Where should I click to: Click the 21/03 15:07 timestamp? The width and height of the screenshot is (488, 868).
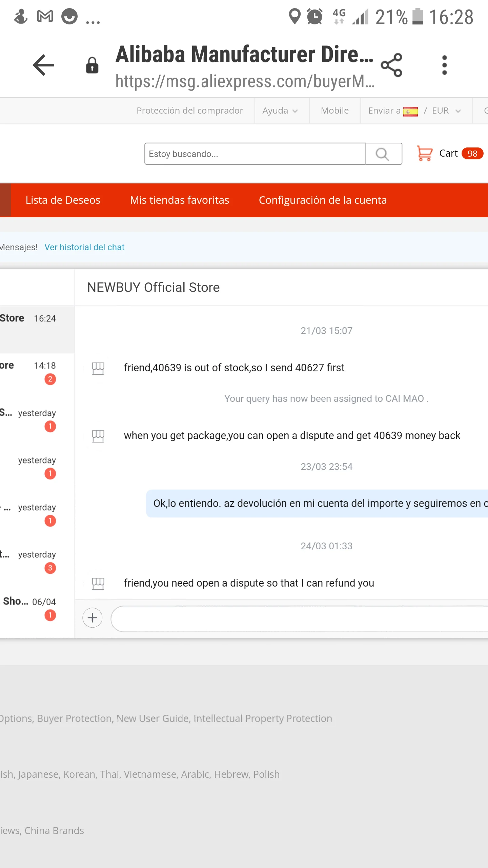tap(326, 331)
